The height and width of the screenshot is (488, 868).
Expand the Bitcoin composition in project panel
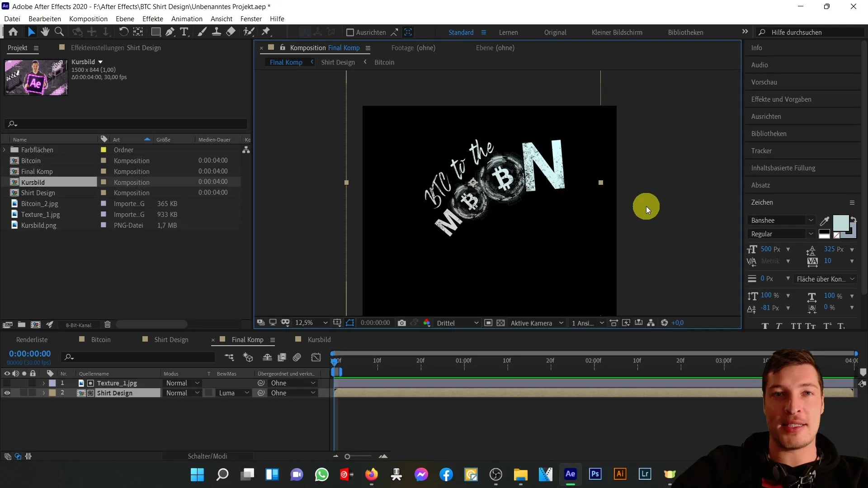pos(6,160)
